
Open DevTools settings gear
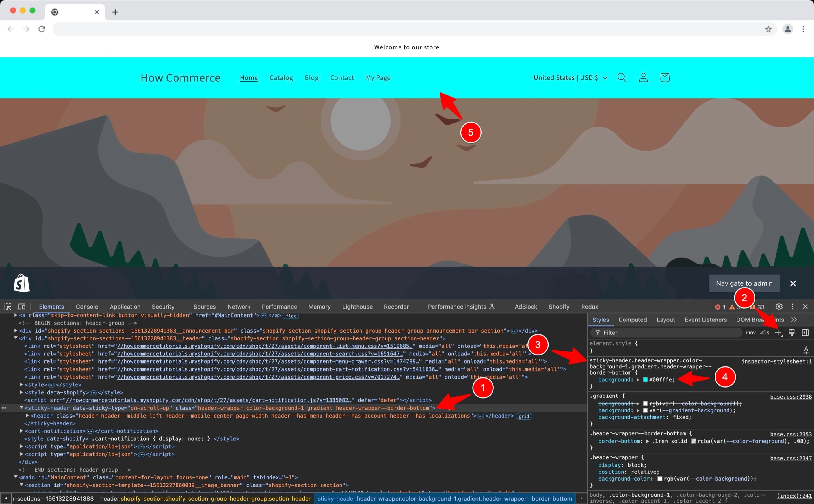[x=779, y=306]
